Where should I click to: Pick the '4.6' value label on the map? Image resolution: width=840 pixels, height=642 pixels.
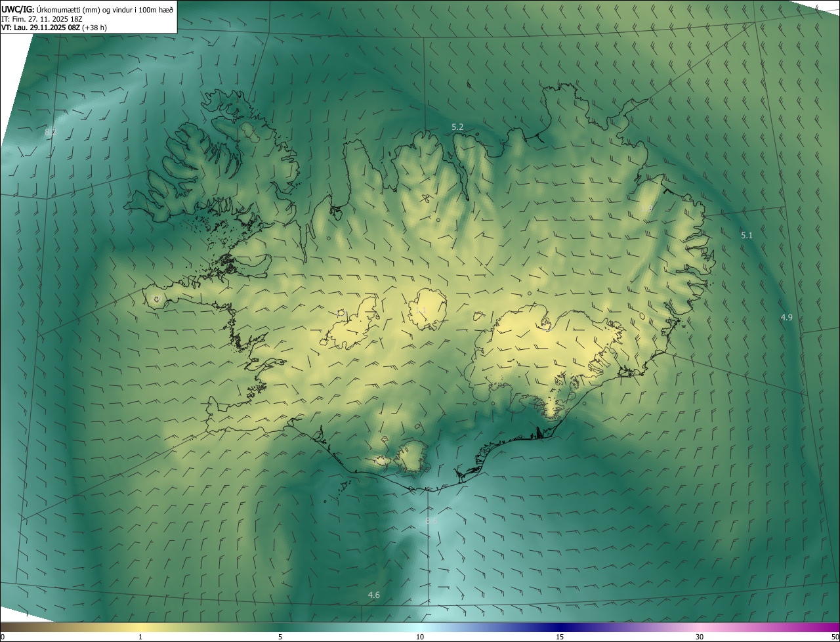[x=373, y=595]
